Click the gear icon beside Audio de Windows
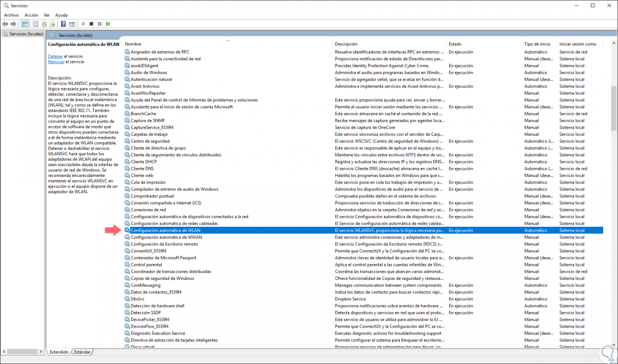This screenshot has width=618, height=364. point(127,73)
